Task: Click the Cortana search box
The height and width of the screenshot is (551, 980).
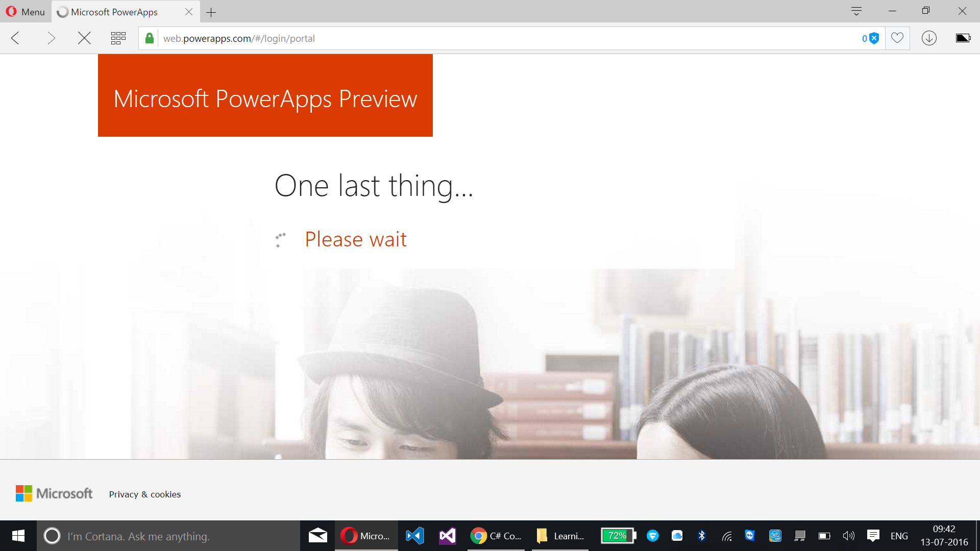Action: point(168,536)
